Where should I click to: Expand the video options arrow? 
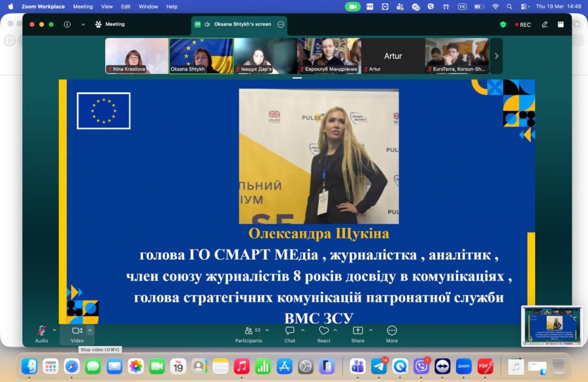90,330
